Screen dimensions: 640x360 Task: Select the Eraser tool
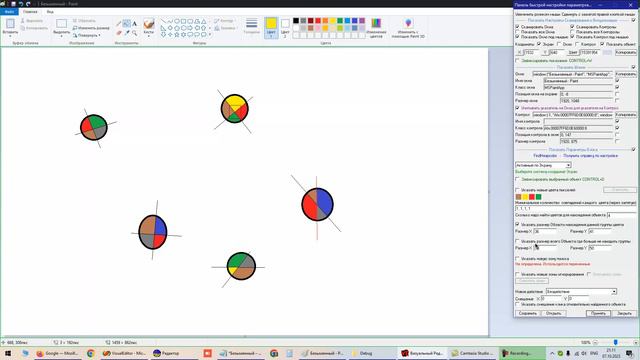point(119,33)
